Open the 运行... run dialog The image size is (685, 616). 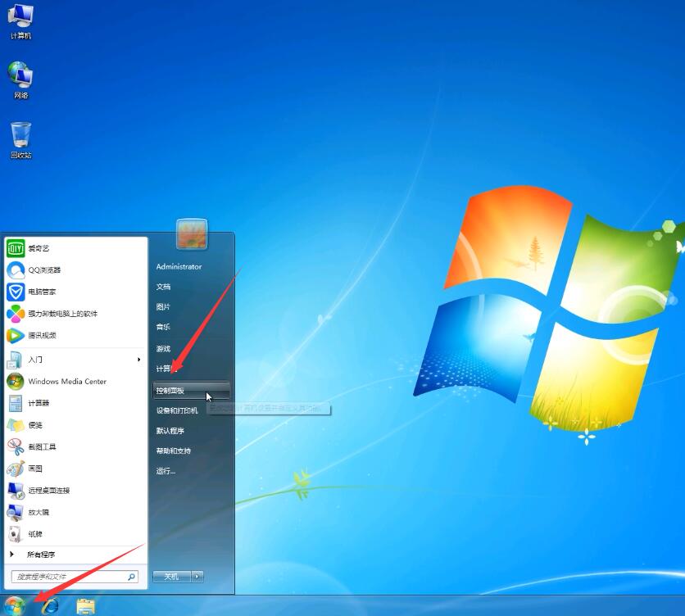pos(191,471)
